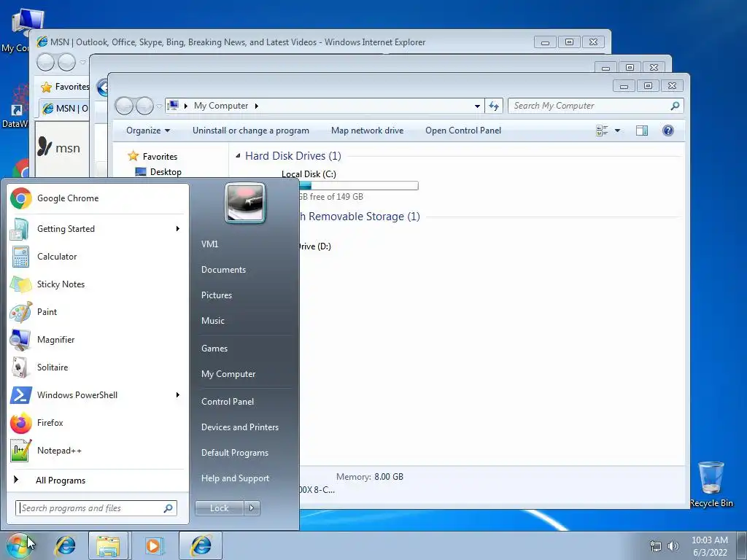747x560 pixels.
Task: Open Sticky Notes in Start menu
Action: (x=98, y=284)
